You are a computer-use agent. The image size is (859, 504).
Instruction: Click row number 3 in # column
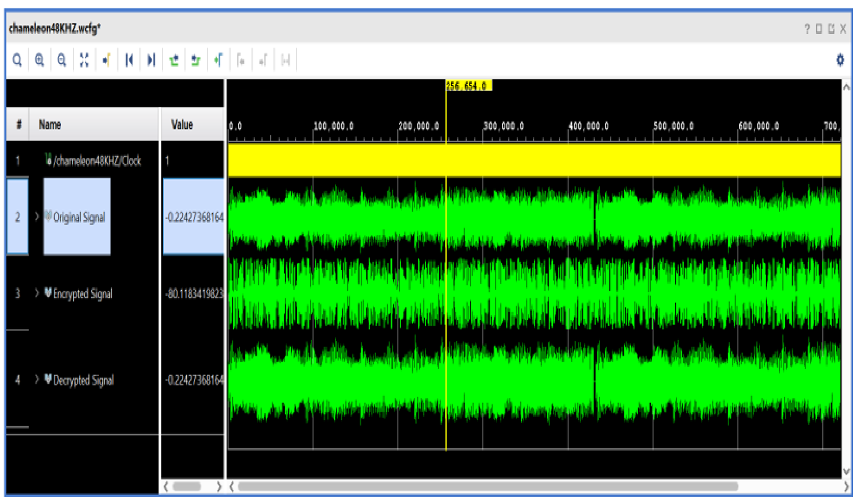pyautogui.click(x=18, y=293)
